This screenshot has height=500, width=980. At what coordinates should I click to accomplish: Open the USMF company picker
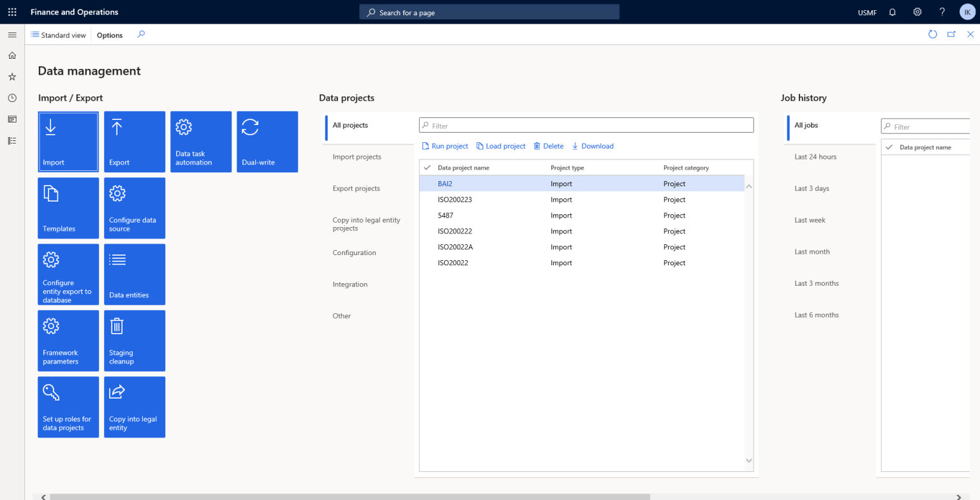[867, 11]
